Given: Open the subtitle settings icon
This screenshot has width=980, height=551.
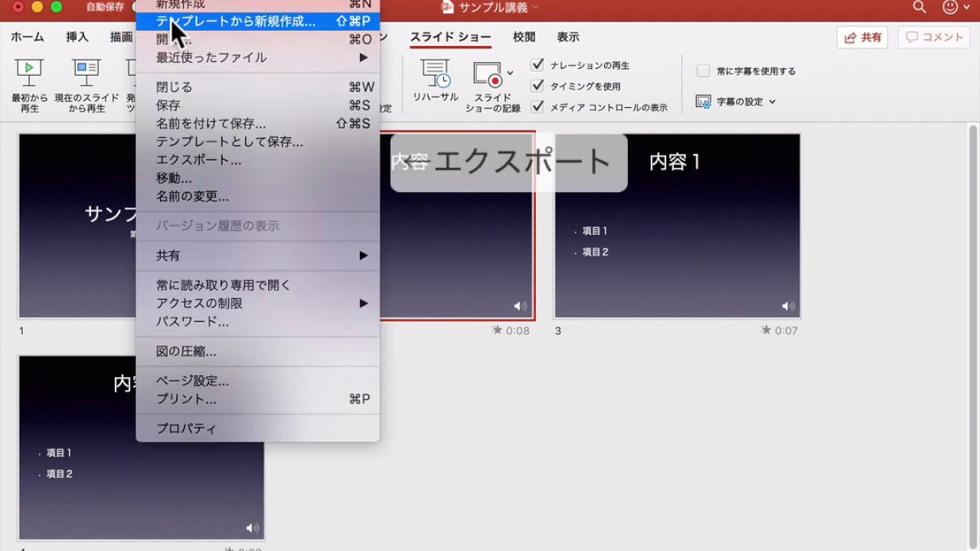Looking at the screenshot, I should click(x=704, y=101).
